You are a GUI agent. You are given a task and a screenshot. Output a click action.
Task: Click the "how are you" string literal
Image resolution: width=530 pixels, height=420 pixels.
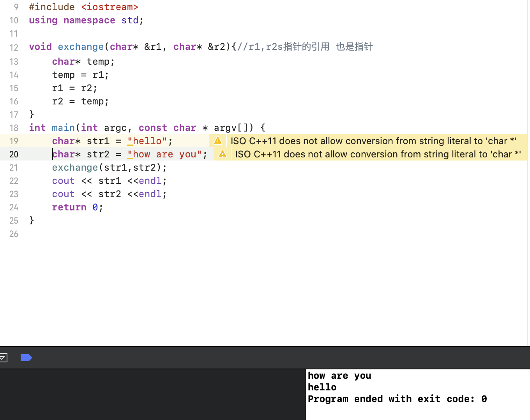click(x=164, y=154)
